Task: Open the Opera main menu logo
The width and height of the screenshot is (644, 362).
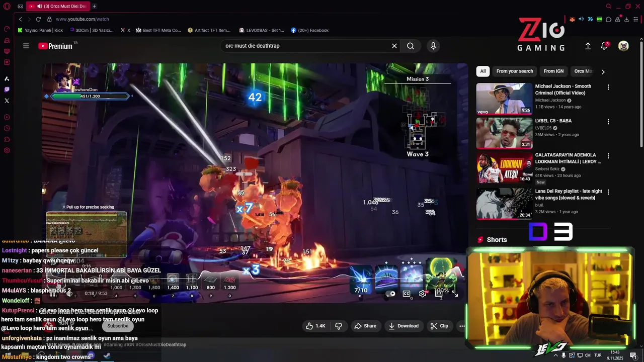Action: [7, 7]
